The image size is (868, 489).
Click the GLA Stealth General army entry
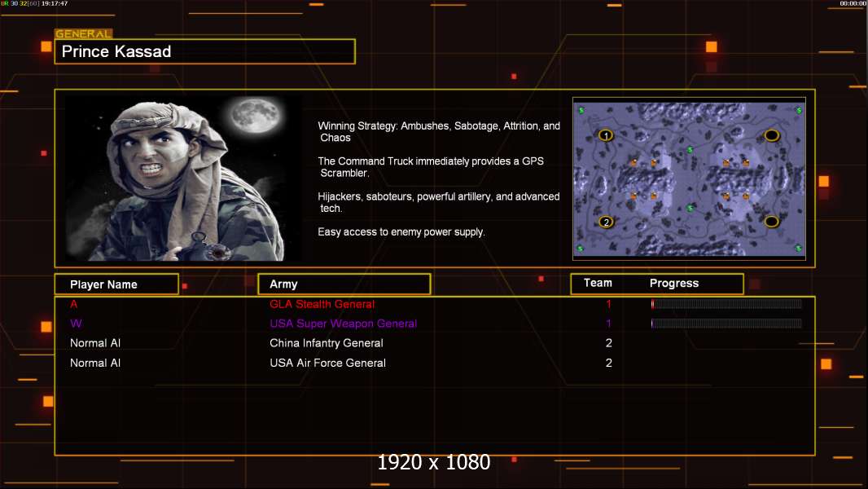tap(322, 304)
